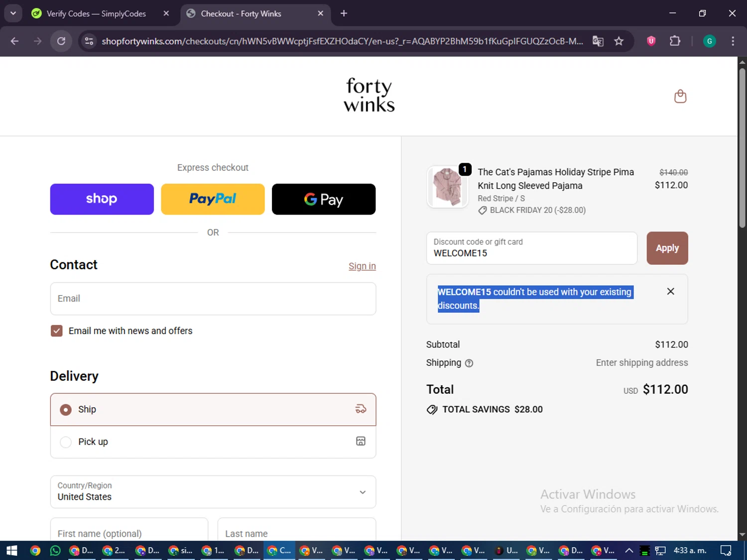Switch to Verify Codes — SimplyCodes tab
747x560 pixels.
point(97,13)
